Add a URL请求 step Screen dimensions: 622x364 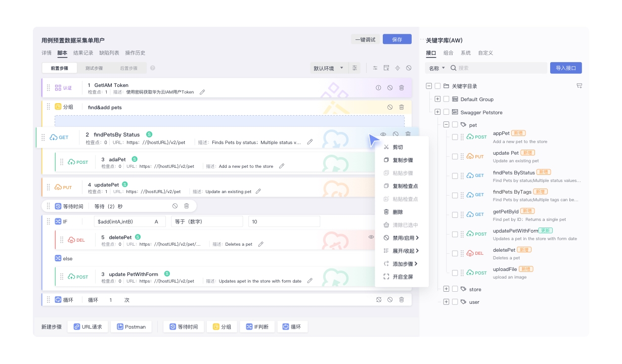pos(88,327)
